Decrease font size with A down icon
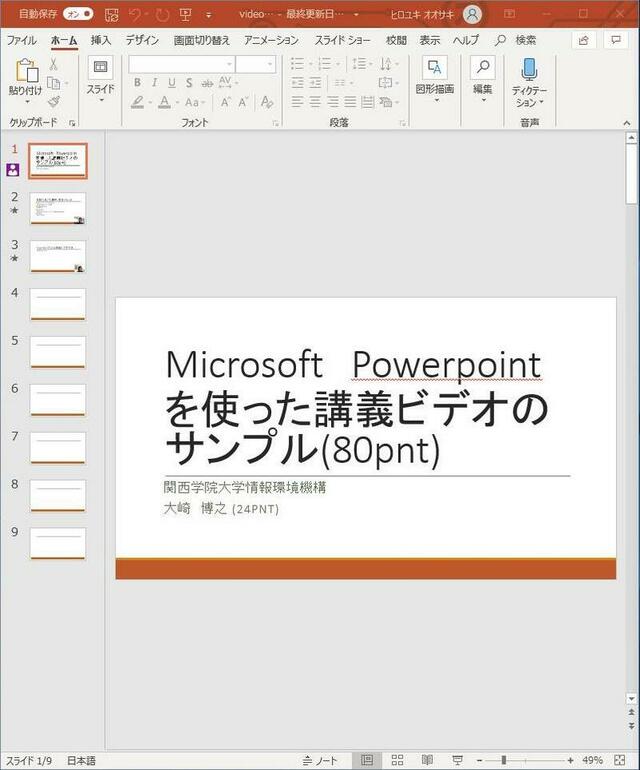The height and width of the screenshot is (770, 640). 243,102
